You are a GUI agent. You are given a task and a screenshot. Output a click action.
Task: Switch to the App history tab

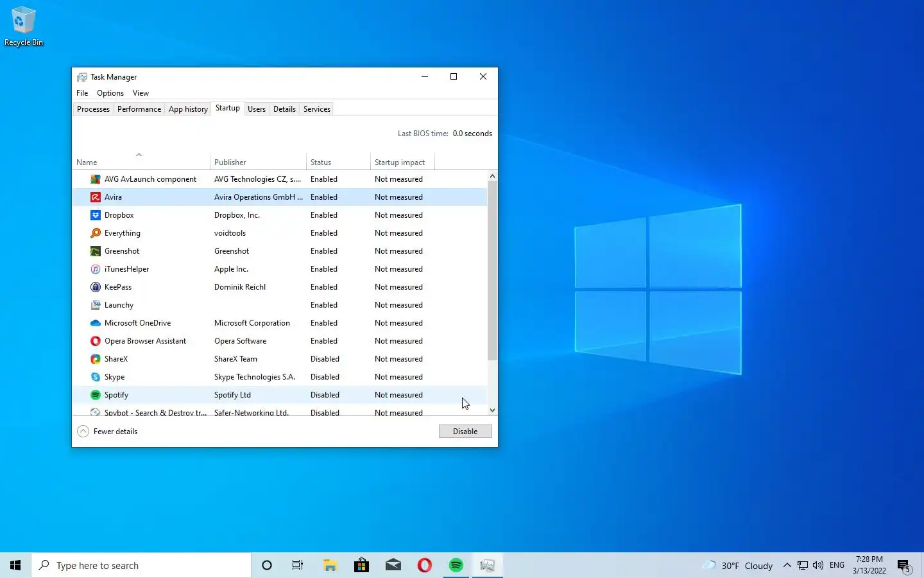tap(188, 109)
